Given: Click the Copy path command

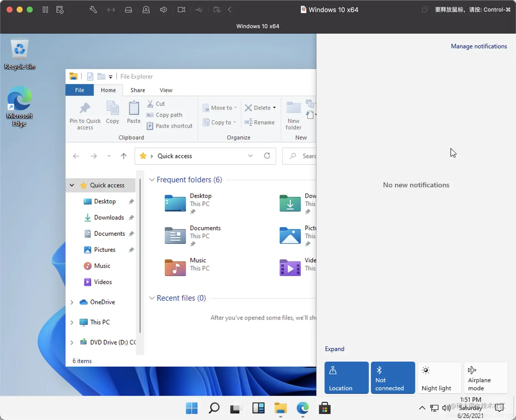Looking at the screenshot, I should pos(164,115).
